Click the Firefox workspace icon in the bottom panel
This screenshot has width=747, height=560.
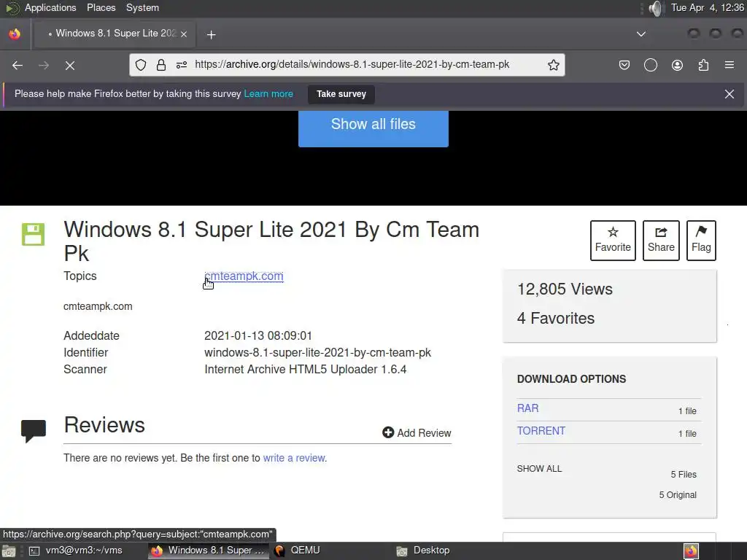click(x=691, y=551)
